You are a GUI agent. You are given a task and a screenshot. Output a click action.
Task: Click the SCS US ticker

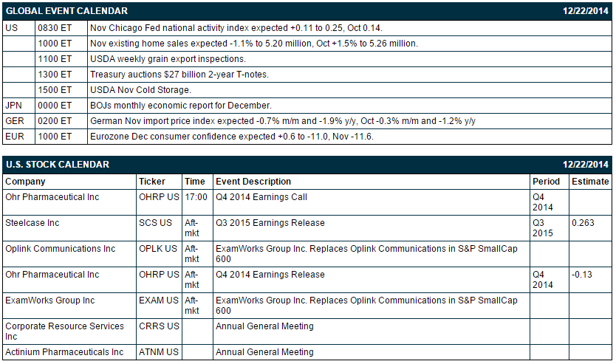pos(156,223)
